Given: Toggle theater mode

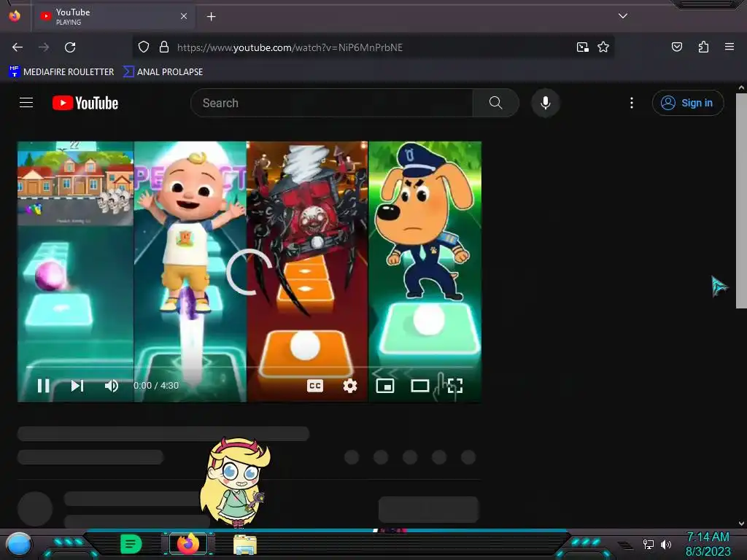Looking at the screenshot, I should [x=419, y=386].
